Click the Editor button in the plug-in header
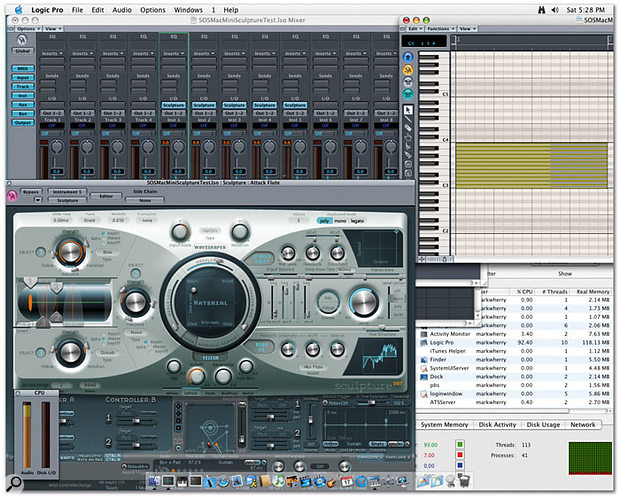 pos(106,196)
